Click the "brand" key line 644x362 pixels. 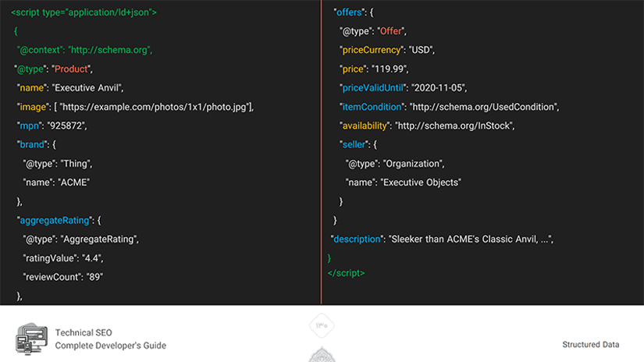(x=36, y=145)
